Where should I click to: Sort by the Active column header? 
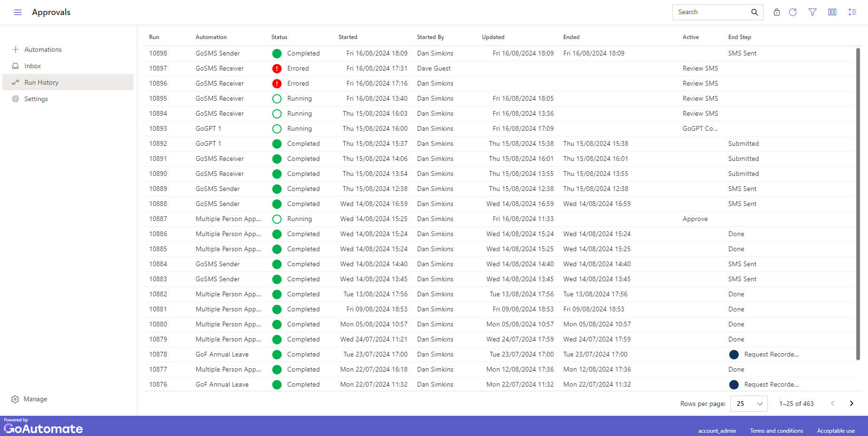(x=691, y=37)
